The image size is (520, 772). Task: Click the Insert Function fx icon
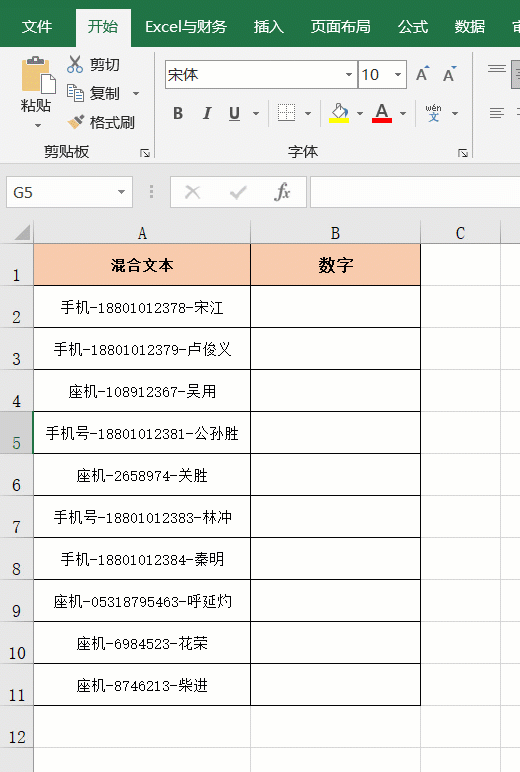[x=282, y=192]
